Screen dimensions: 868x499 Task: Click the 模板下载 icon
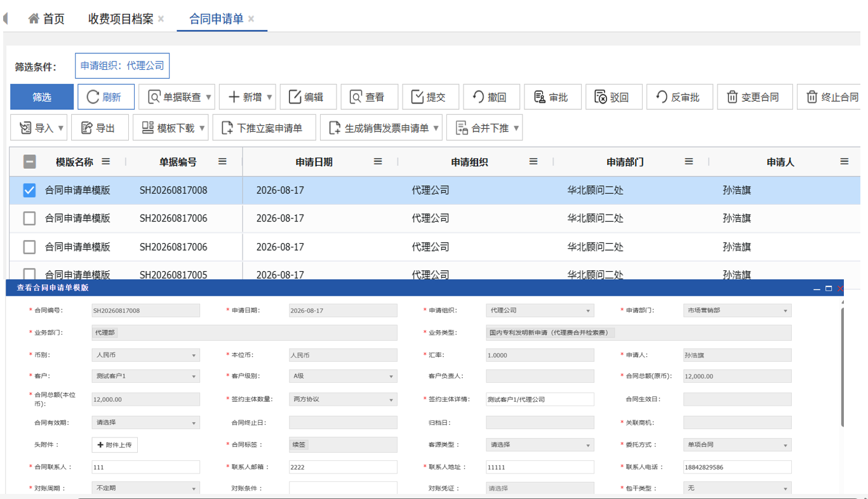coord(147,128)
